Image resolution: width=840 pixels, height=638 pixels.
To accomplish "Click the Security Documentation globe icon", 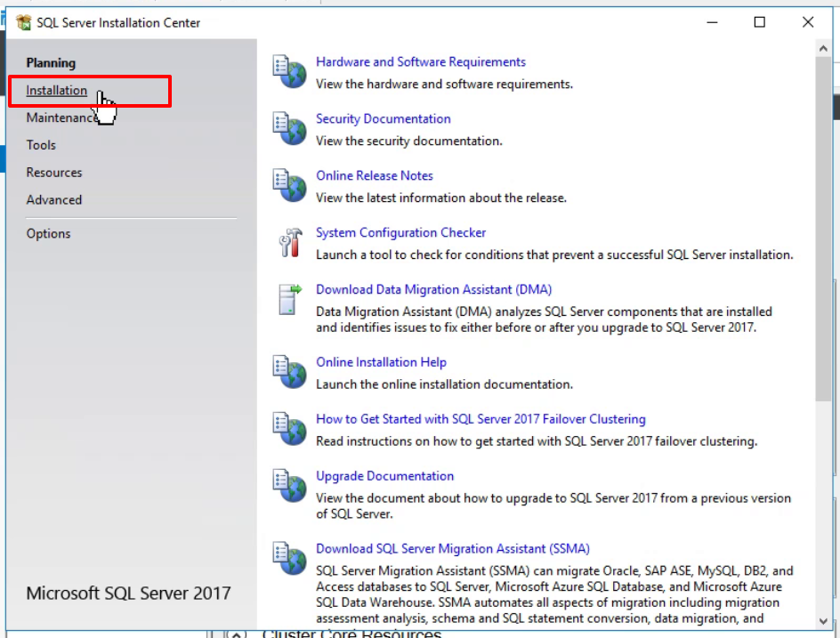I will (x=289, y=128).
